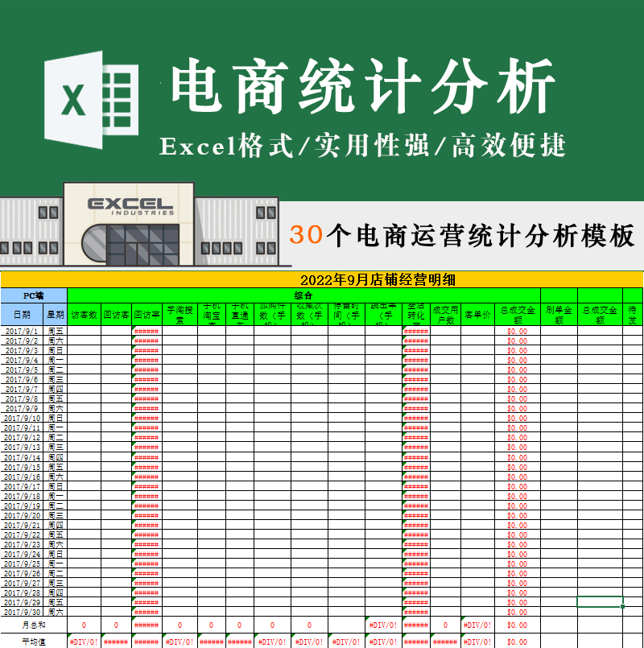Click the 客单价 column header
This screenshot has width=644, height=648.
point(478,315)
